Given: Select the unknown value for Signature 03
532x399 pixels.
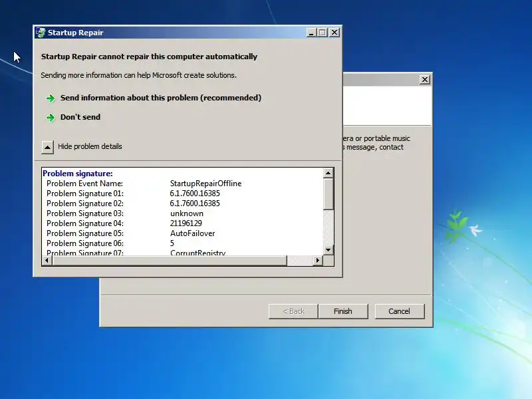Looking at the screenshot, I should coord(187,213).
